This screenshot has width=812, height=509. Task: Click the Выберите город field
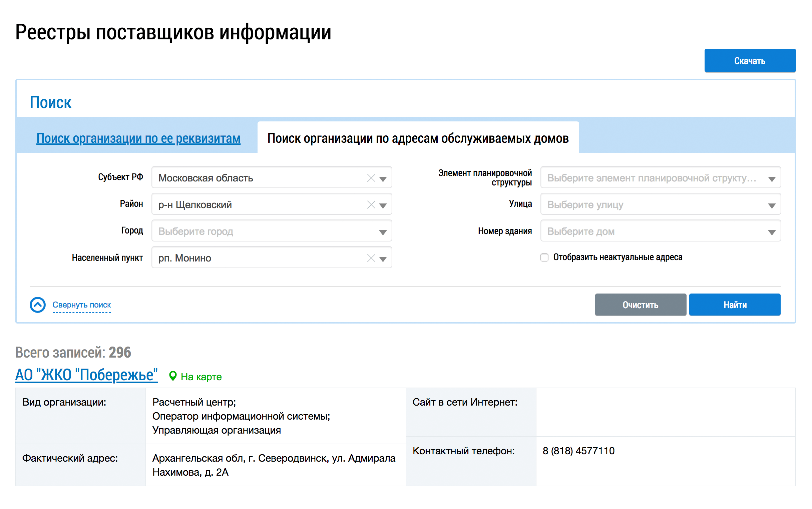[x=272, y=231]
